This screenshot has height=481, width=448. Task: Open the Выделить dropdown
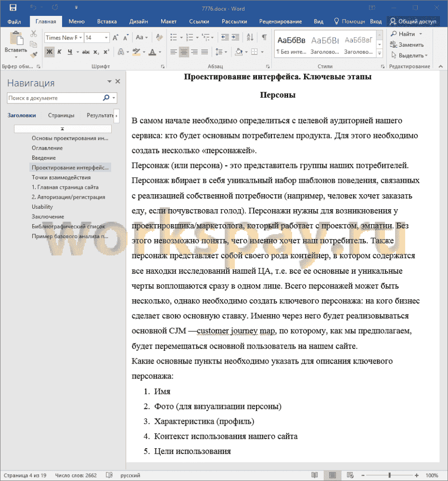tap(410, 55)
